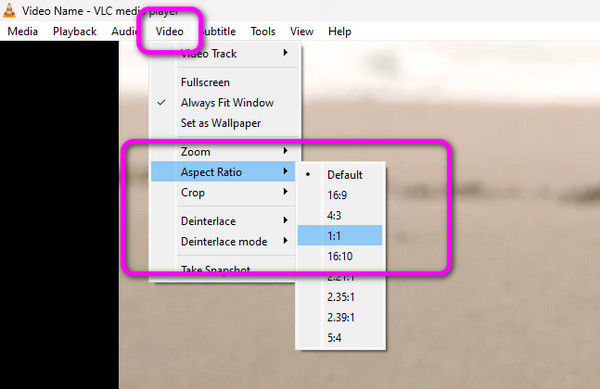
Task: Open the Media menu
Action: (x=23, y=31)
